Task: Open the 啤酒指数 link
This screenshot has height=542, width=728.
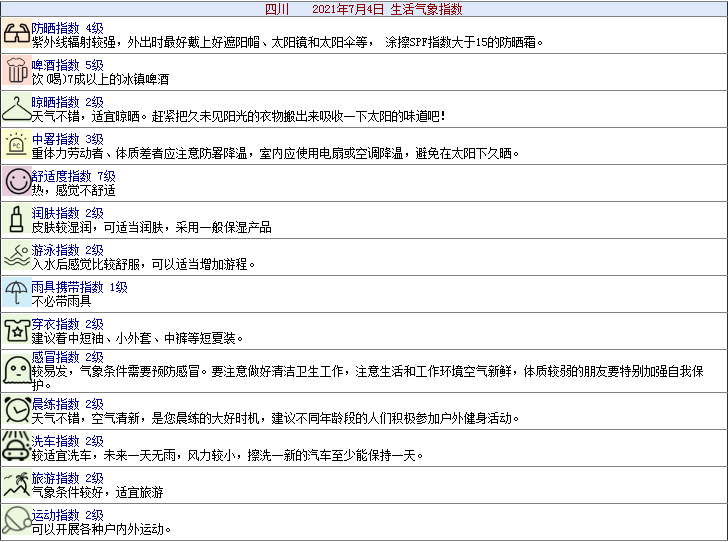Action: (55, 65)
